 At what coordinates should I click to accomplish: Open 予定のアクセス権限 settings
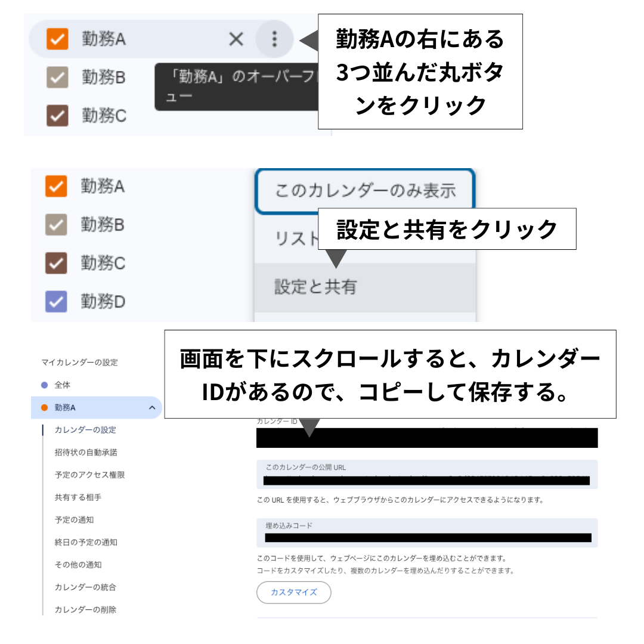(89, 475)
